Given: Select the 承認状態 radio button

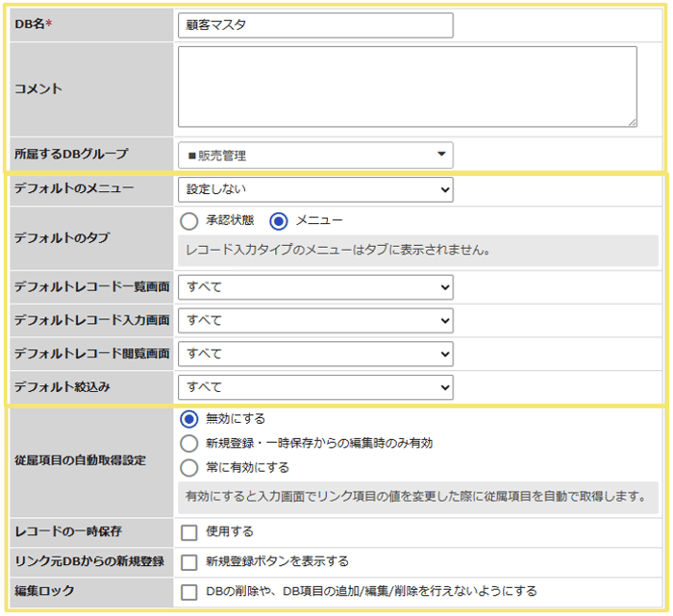Looking at the screenshot, I should click(188, 221).
